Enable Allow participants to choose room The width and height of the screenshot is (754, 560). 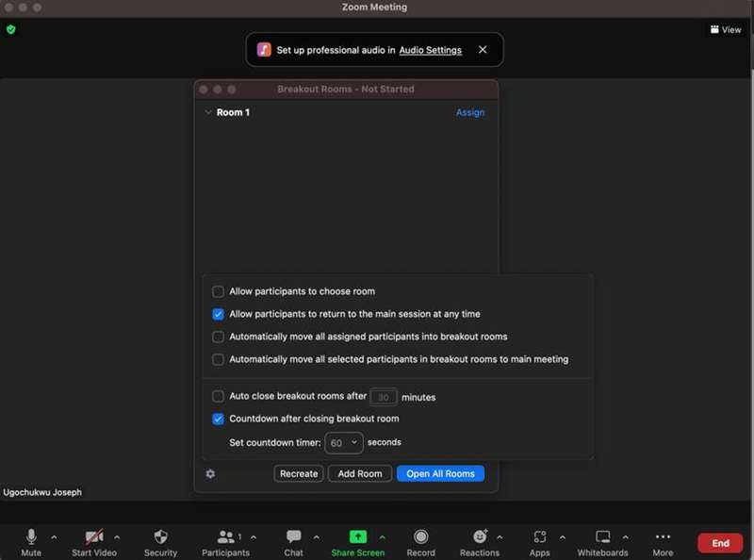pos(219,291)
